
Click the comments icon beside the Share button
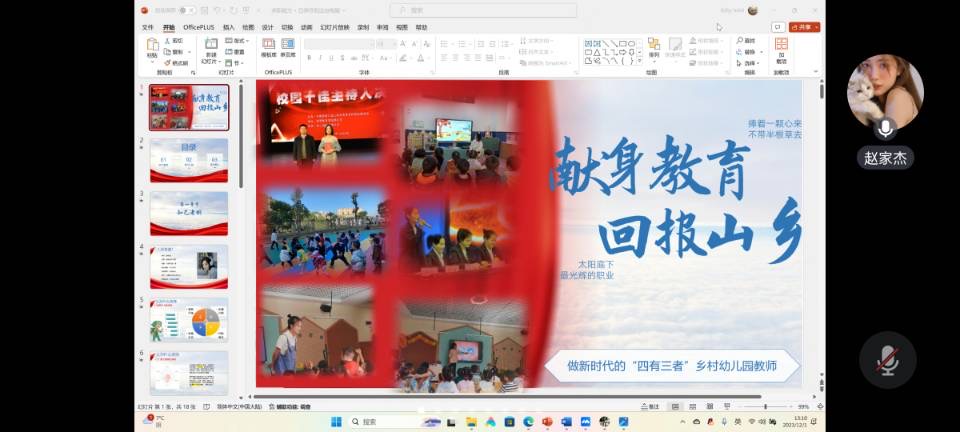[x=777, y=27]
